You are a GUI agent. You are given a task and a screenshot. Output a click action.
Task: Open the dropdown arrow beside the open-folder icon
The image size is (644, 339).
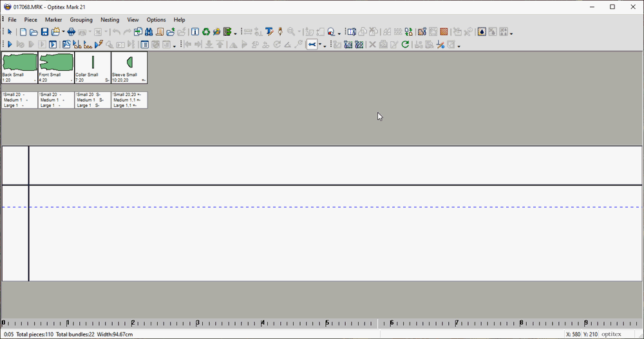point(63,32)
